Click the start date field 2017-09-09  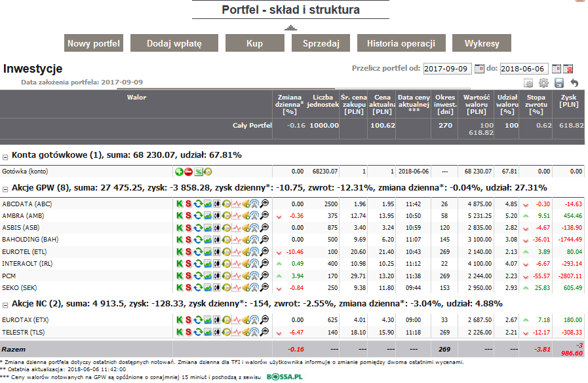pyautogui.click(x=447, y=69)
